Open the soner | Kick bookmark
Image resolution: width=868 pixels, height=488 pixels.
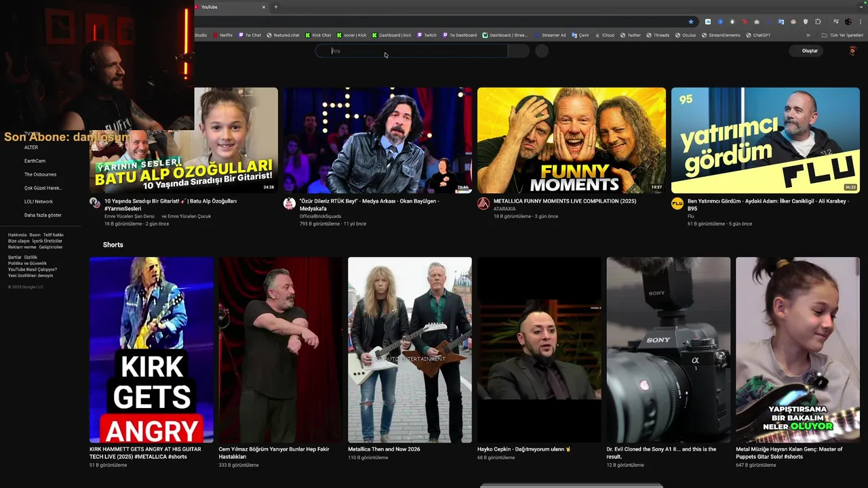point(351,35)
